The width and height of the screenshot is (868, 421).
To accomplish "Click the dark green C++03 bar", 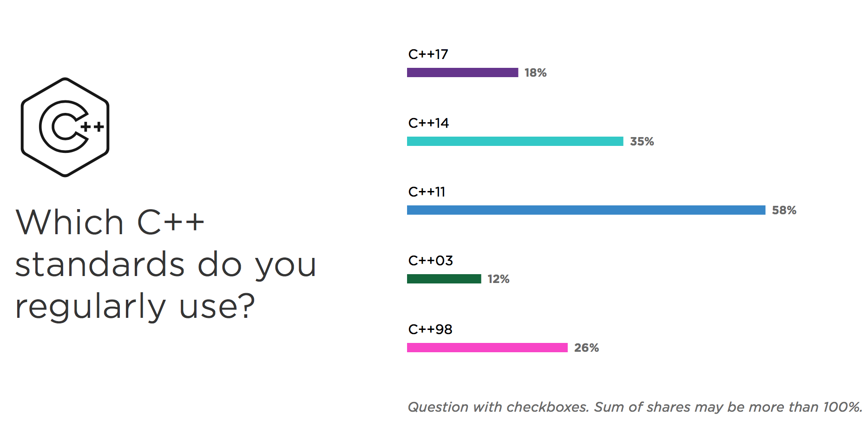I will 444,279.
